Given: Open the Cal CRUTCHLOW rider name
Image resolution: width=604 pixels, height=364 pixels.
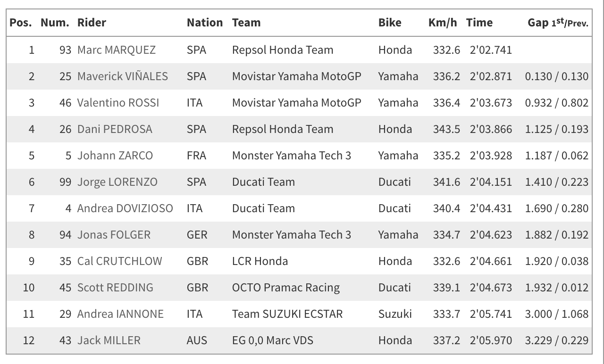Looking at the screenshot, I should coord(120,261).
